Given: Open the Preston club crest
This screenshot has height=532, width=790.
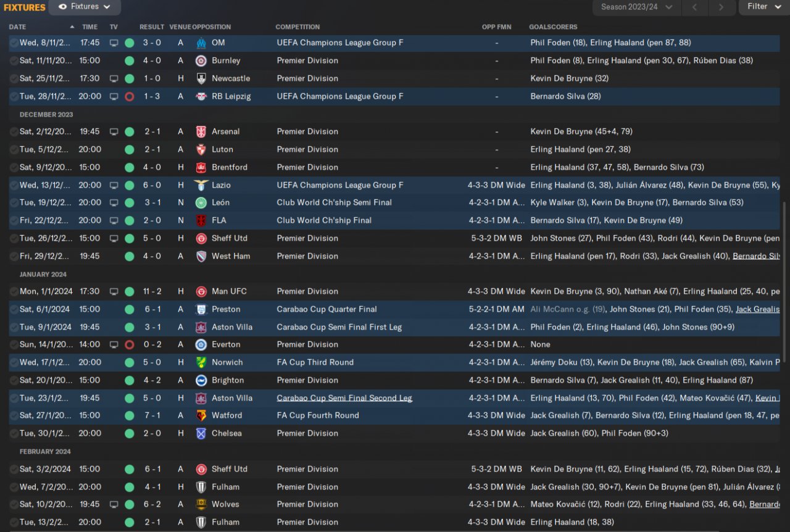Looking at the screenshot, I should tap(201, 309).
